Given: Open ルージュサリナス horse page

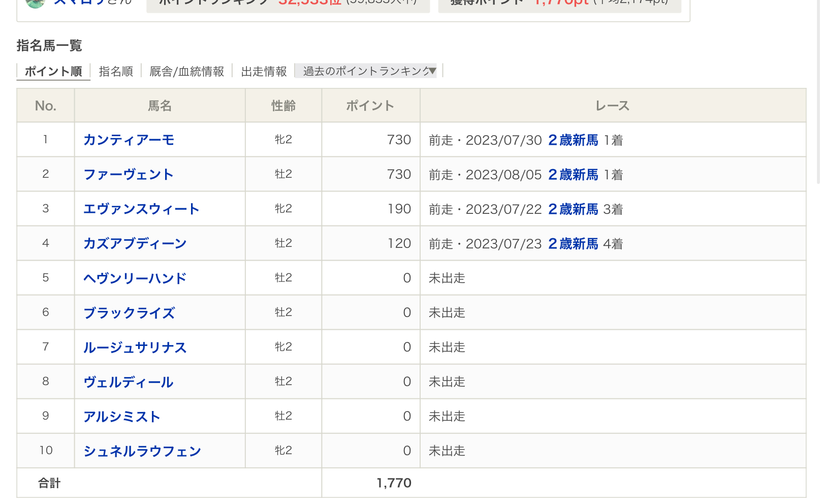Looking at the screenshot, I should 135,347.
